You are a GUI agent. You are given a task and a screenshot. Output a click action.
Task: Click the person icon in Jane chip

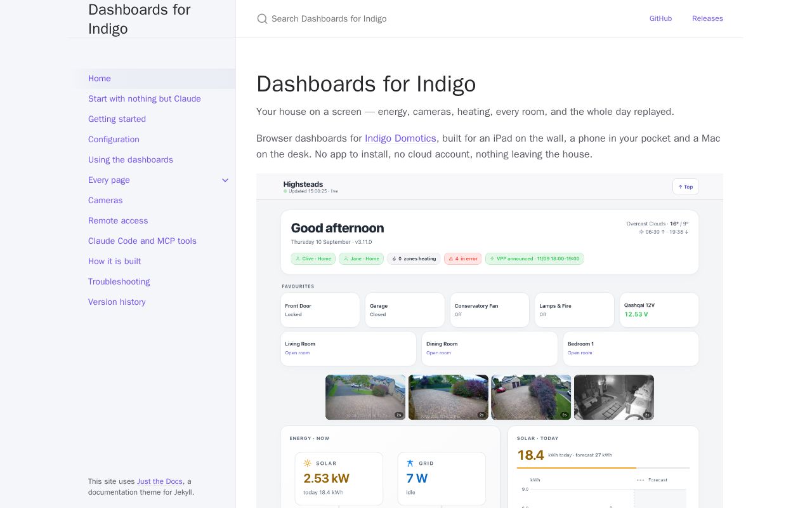pos(345,258)
